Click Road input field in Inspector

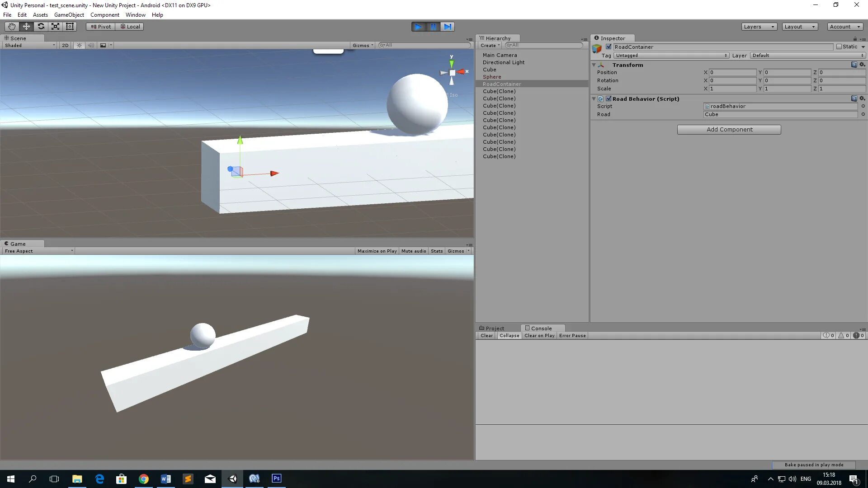780,114
